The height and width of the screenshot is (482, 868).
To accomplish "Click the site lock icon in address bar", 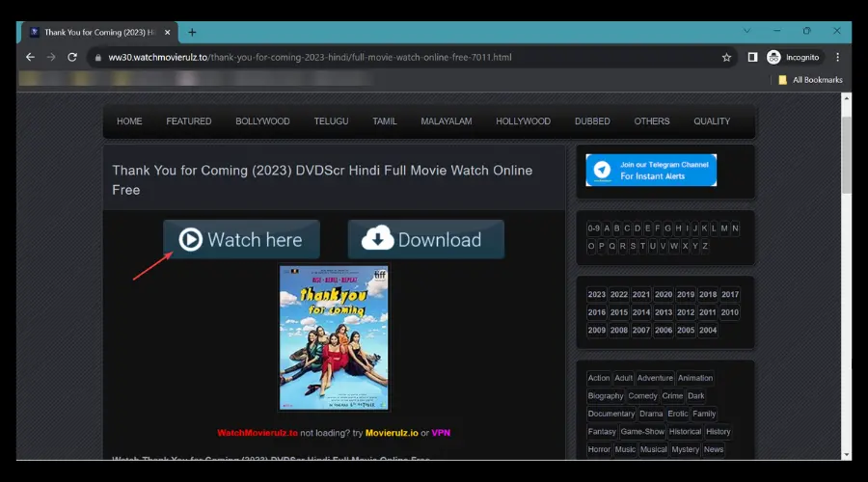I will (x=98, y=57).
